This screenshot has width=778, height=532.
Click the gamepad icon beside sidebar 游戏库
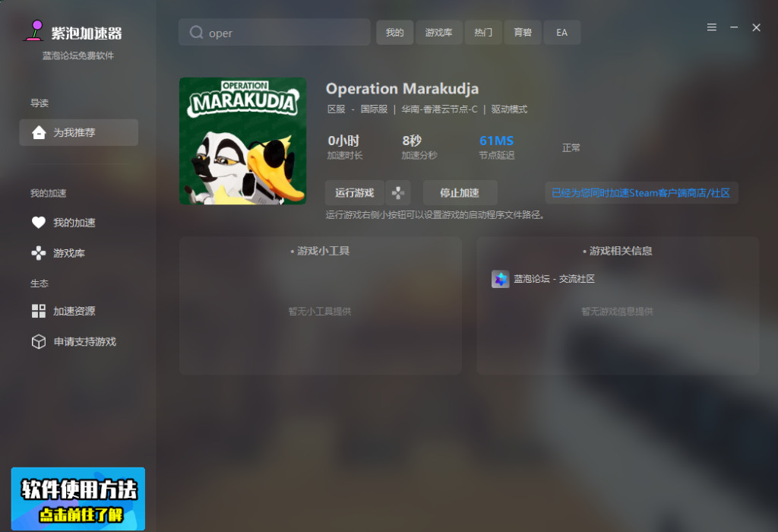pos(39,253)
